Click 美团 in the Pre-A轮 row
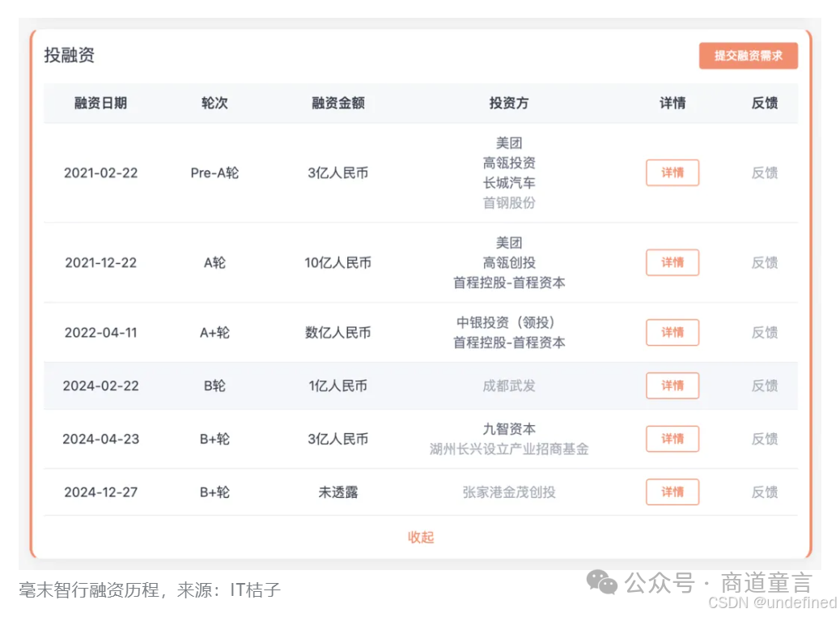The width and height of the screenshot is (840, 617). pos(509,143)
